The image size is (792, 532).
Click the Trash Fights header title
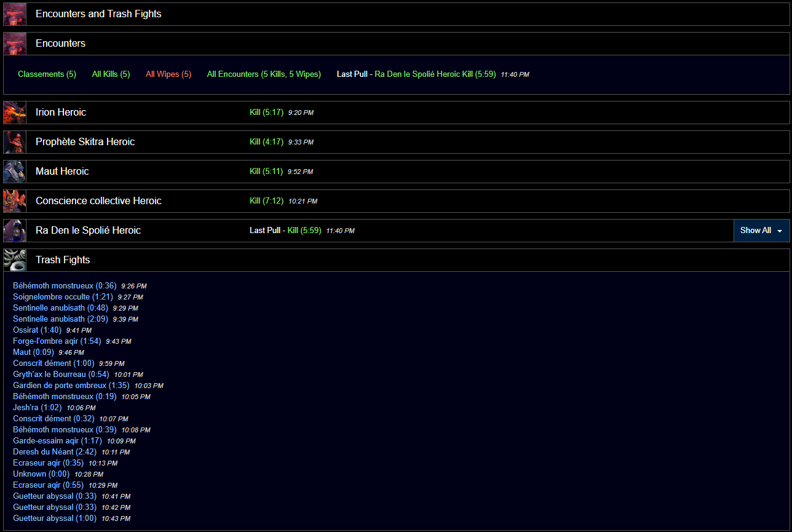(63, 260)
